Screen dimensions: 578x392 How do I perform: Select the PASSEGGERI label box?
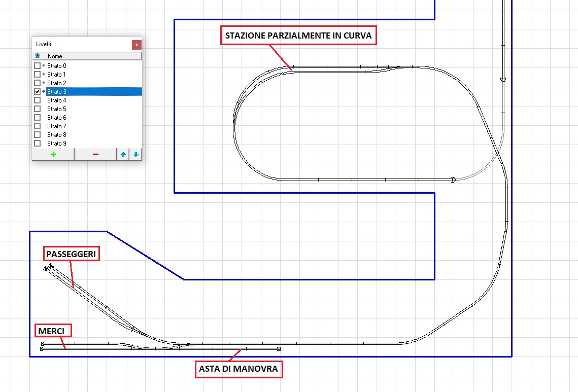coord(71,254)
